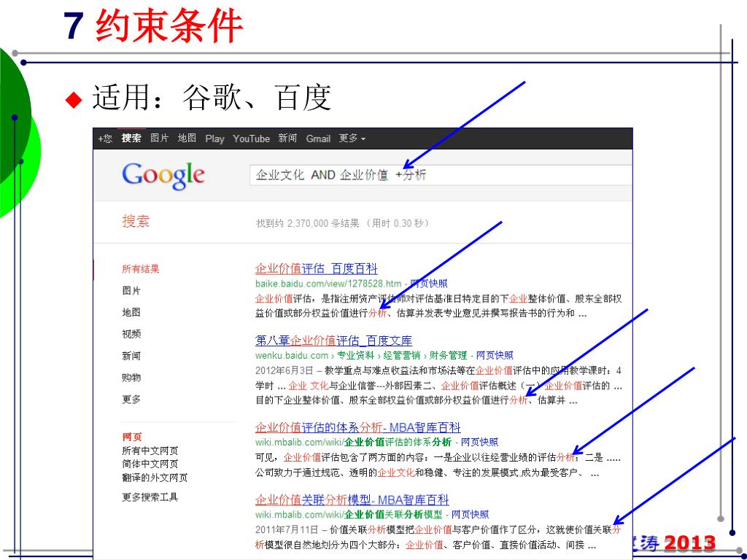Open the +您 link in top bar
The image size is (747, 560).
coord(105,139)
